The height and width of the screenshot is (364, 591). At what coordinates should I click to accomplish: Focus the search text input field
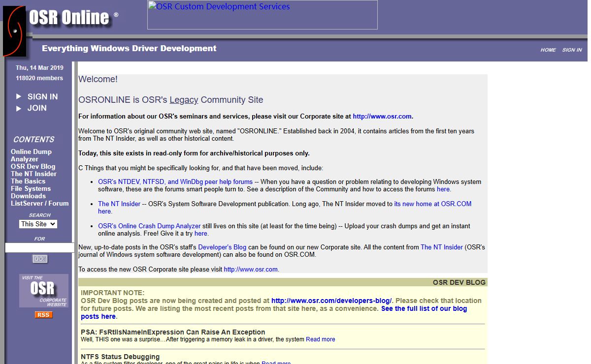pos(39,247)
